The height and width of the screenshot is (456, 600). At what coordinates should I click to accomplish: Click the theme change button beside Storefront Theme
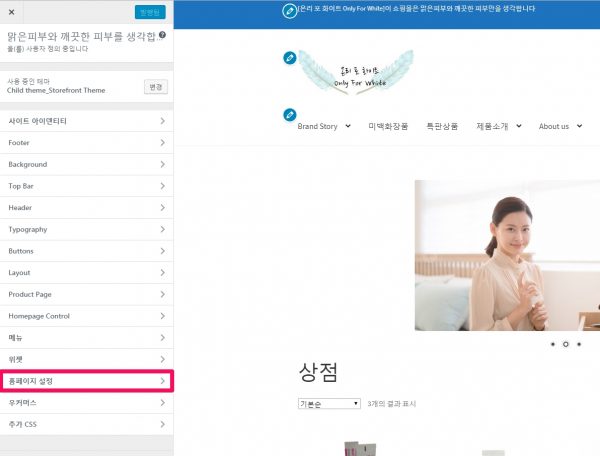tap(156, 87)
